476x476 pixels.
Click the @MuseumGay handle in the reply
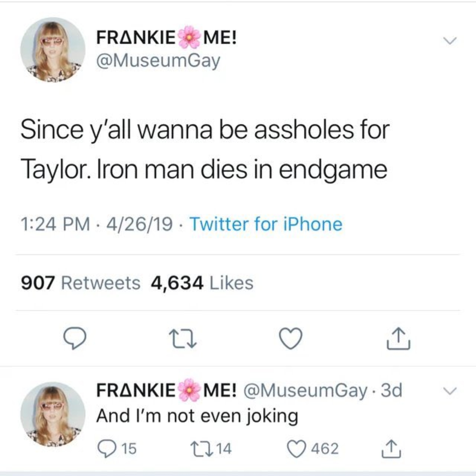click(x=305, y=391)
